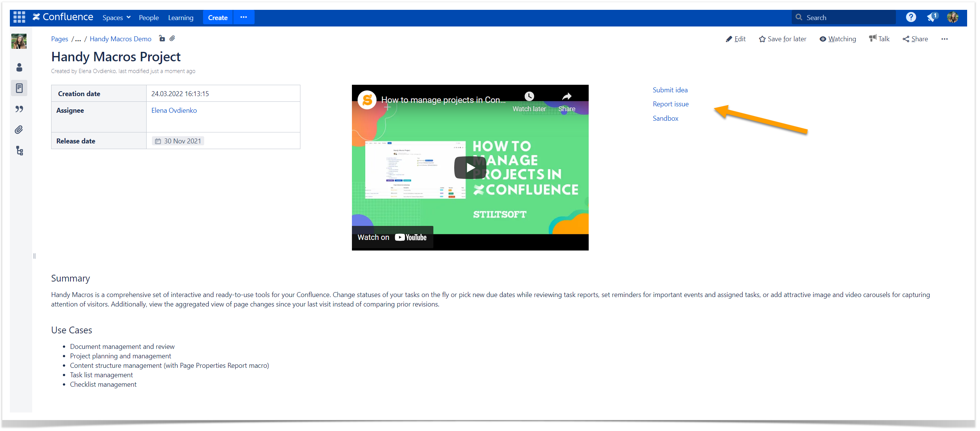This screenshot has width=980, height=431.
Task: Open the Help question mark icon
Action: tap(911, 17)
